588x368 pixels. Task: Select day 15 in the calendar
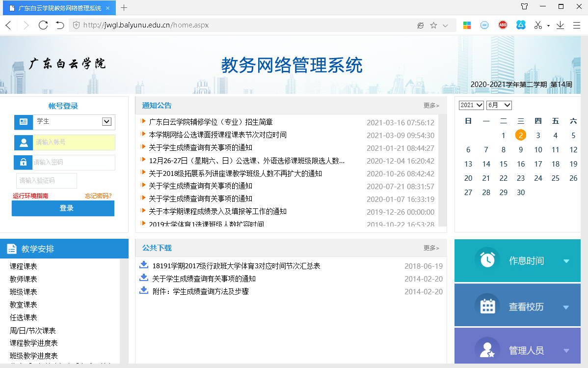503,164
